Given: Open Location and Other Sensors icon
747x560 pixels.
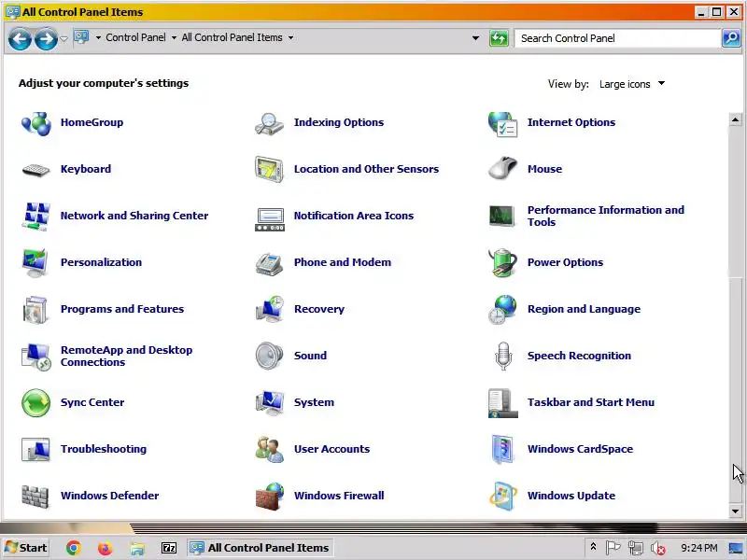Looking at the screenshot, I should coord(269,170).
